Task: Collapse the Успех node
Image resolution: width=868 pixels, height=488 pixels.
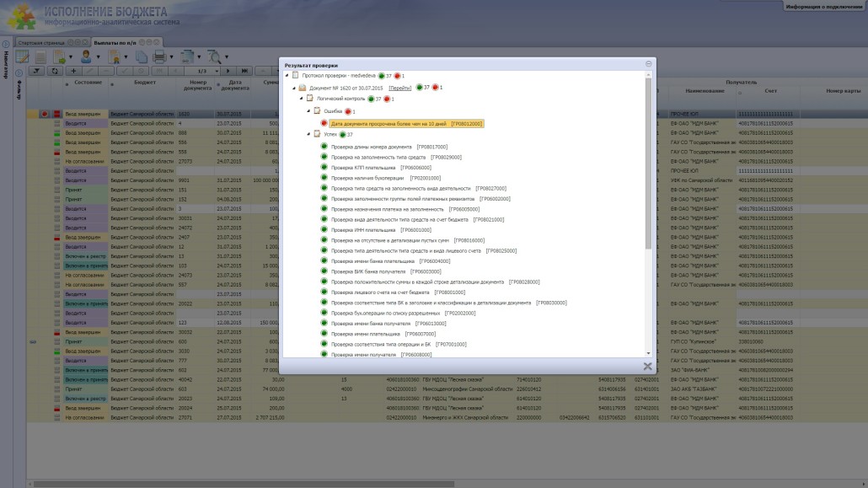Action: pyautogui.click(x=308, y=134)
